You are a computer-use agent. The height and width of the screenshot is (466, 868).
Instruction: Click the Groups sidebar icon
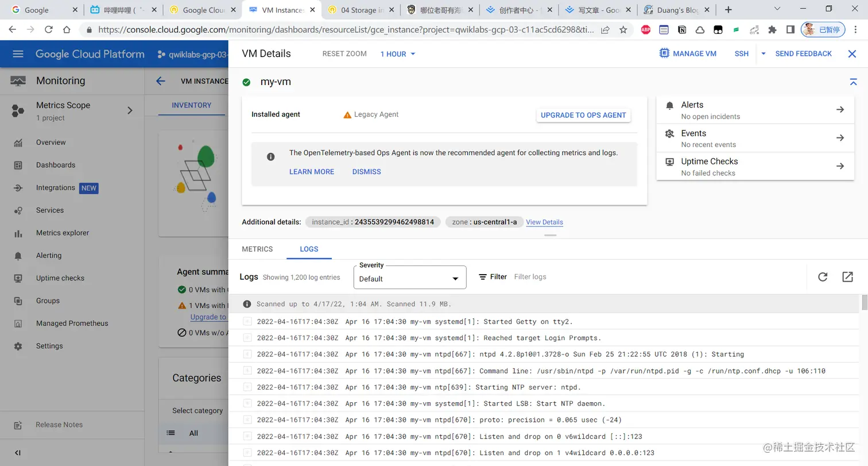tap(18, 301)
